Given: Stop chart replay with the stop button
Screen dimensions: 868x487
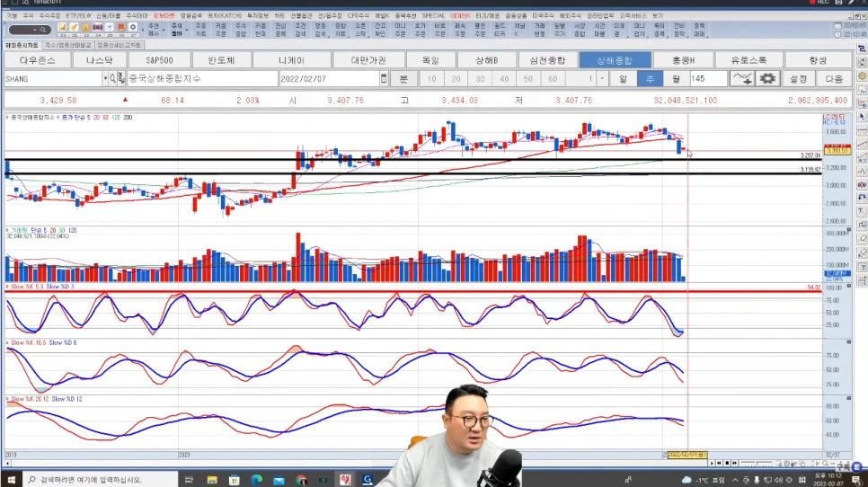Looking at the screenshot, I should pyautogui.click(x=728, y=464).
